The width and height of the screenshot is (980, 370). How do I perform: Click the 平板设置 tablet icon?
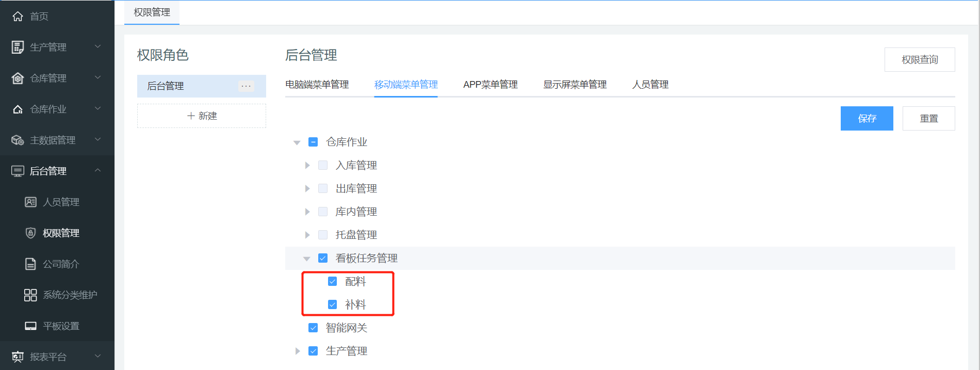30,326
